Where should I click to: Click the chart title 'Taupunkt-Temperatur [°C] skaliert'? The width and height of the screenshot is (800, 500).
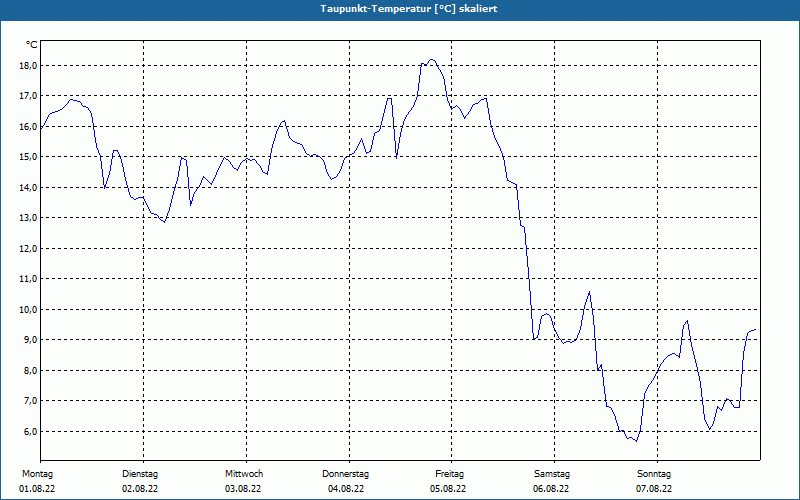(409, 9)
